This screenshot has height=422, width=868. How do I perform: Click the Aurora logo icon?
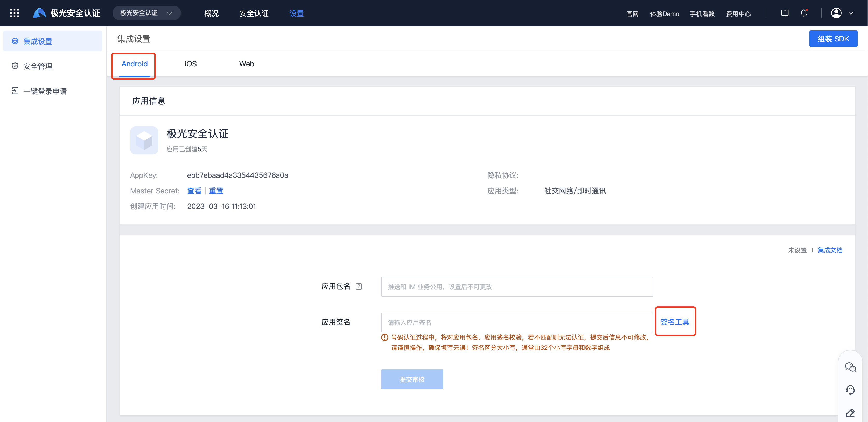tap(40, 13)
